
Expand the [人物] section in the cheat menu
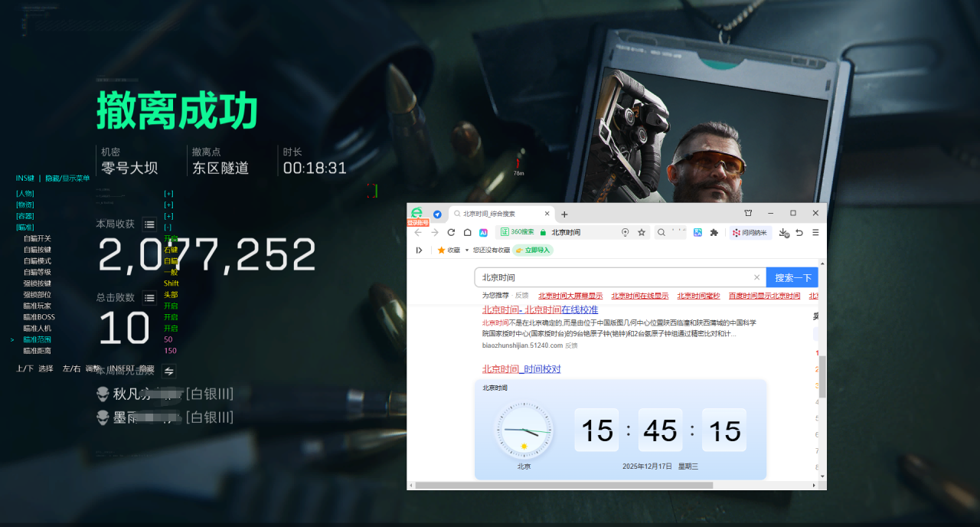(25, 194)
